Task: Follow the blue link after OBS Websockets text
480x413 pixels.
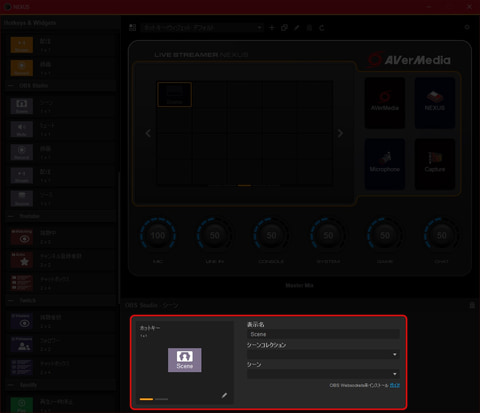Action: pos(395,385)
